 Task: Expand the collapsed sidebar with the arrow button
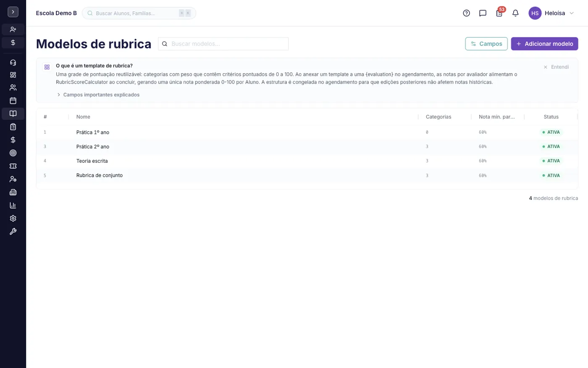click(13, 12)
